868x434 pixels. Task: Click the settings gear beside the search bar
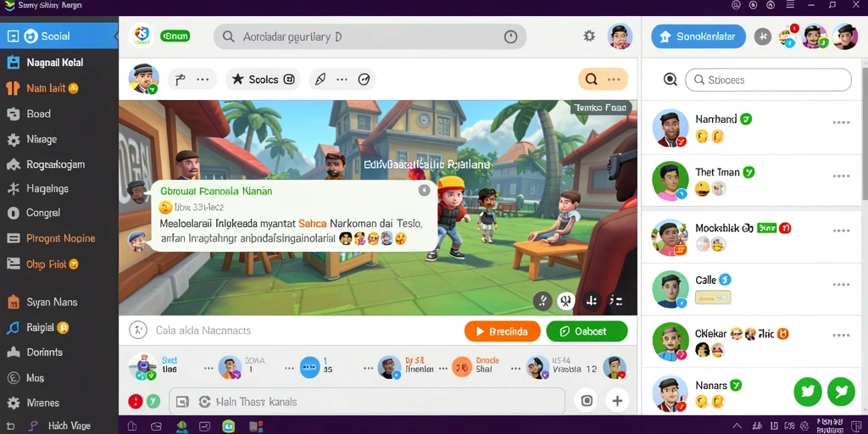click(589, 36)
